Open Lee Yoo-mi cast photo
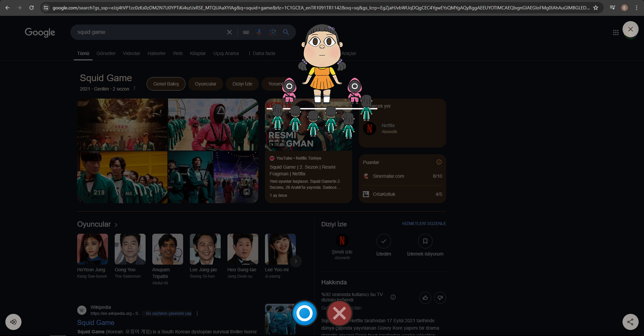The height and width of the screenshot is (336, 644). tap(280, 249)
